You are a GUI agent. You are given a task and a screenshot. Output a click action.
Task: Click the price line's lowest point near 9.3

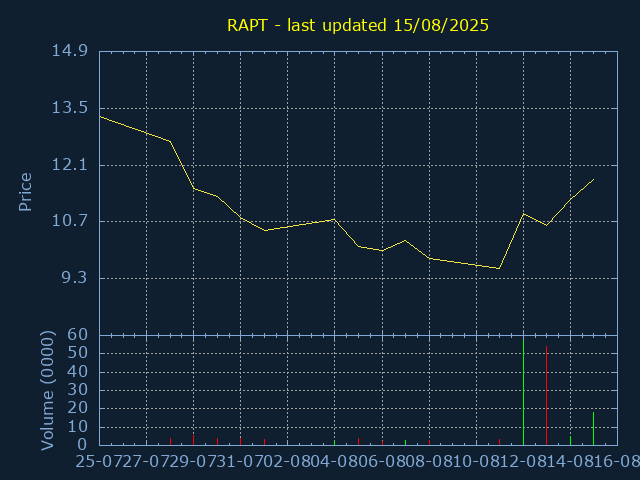tap(499, 269)
